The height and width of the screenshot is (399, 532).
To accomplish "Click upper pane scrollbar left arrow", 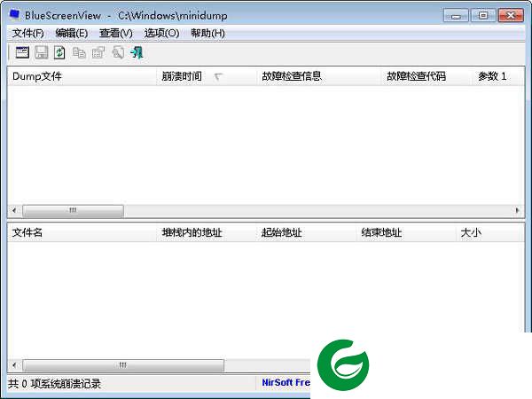I will [14, 211].
